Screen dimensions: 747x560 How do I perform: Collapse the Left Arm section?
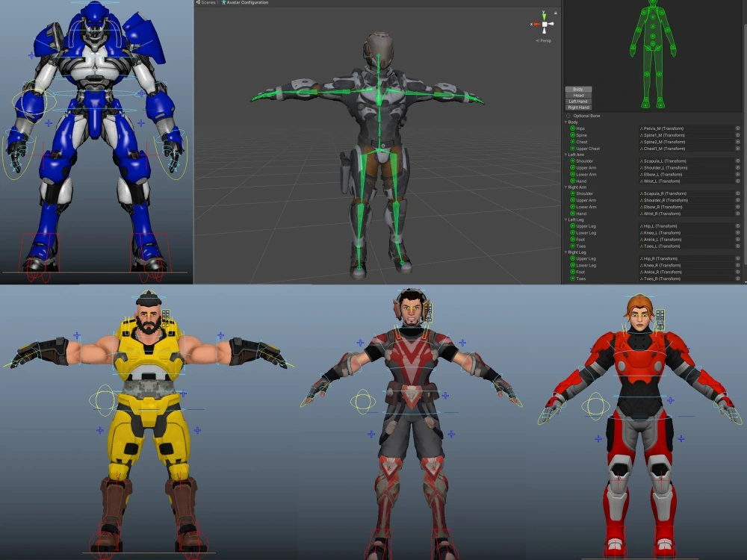[565, 154]
